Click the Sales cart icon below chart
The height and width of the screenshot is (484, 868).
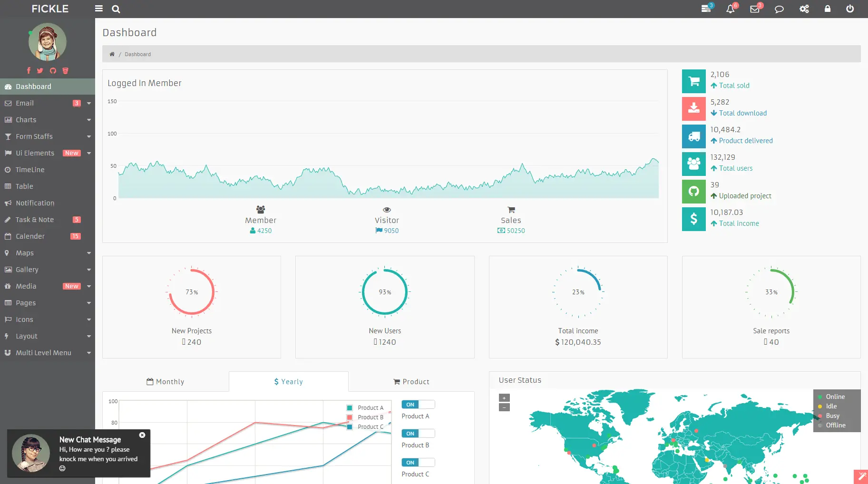511,210
